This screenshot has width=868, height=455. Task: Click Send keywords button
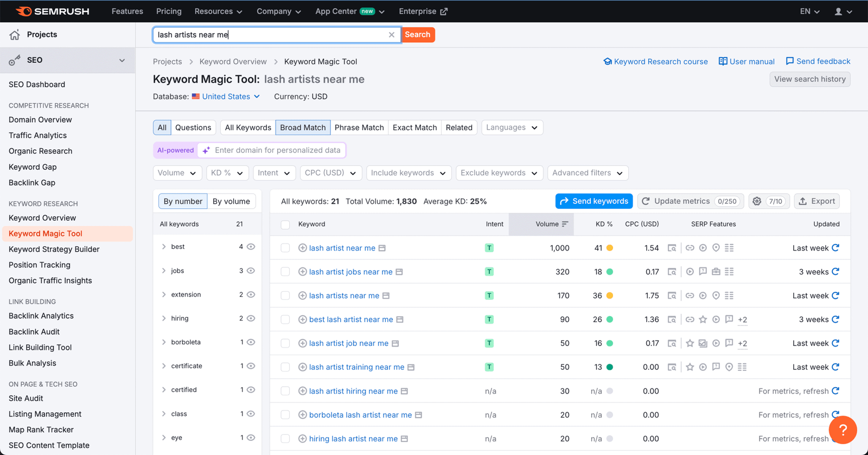[x=594, y=201]
